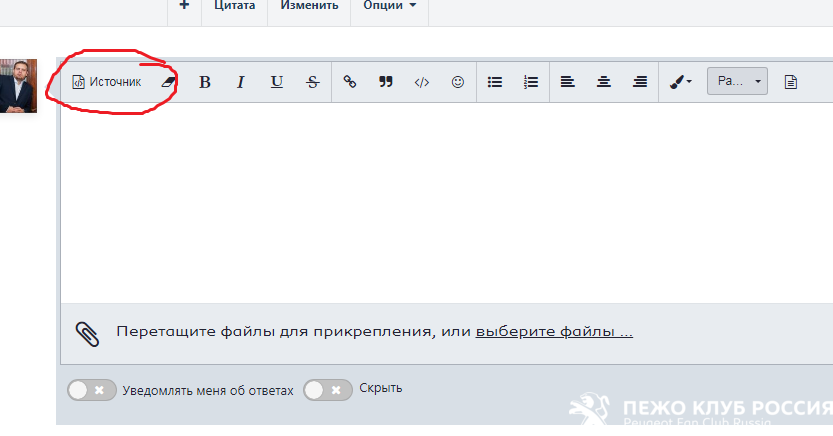The image size is (833, 436).
Task: Click the plus multiquote button
Action: pos(184,6)
